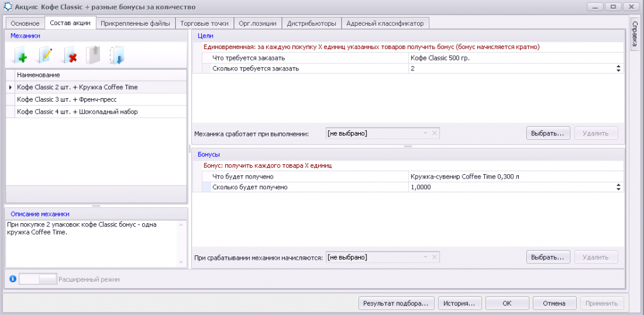Image resolution: width=644 pixels, height=315 pixels.
Task: Click Выбрать button in Цели panel
Action: pyautogui.click(x=548, y=133)
